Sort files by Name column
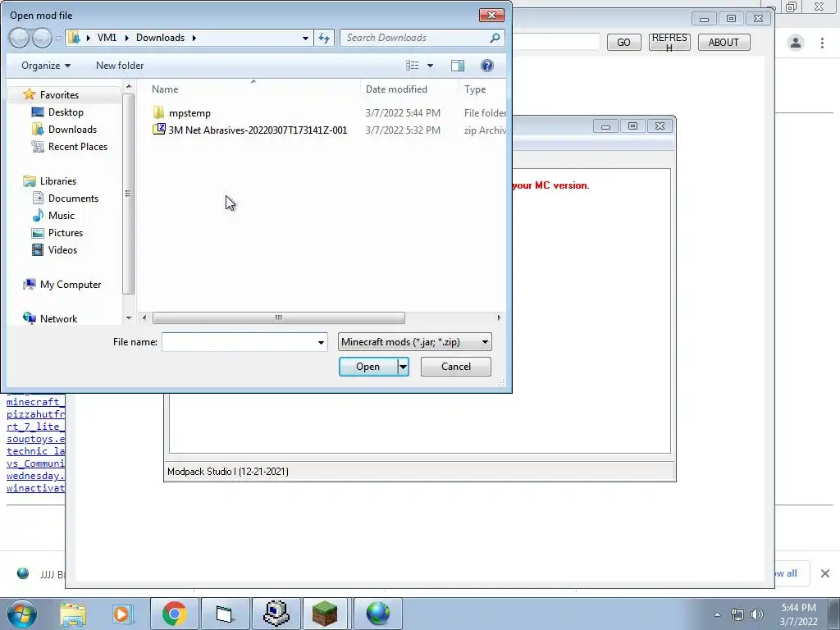Screen dimensions: 840x630 (x=165, y=89)
